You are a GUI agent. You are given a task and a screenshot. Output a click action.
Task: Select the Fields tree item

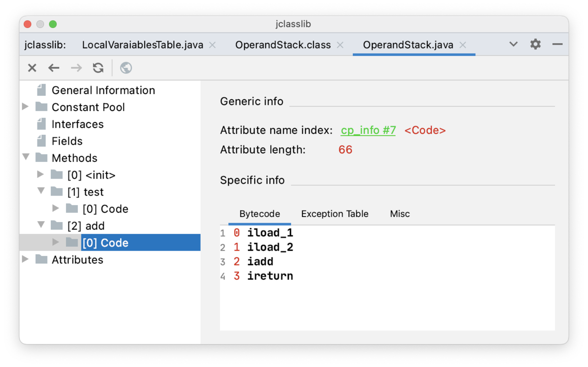[67, 141]
